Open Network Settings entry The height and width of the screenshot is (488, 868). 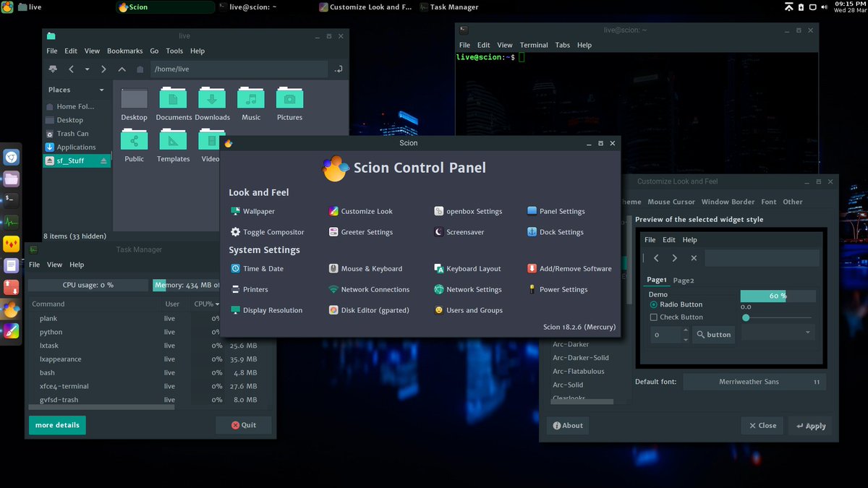click(x=468, y=289)
